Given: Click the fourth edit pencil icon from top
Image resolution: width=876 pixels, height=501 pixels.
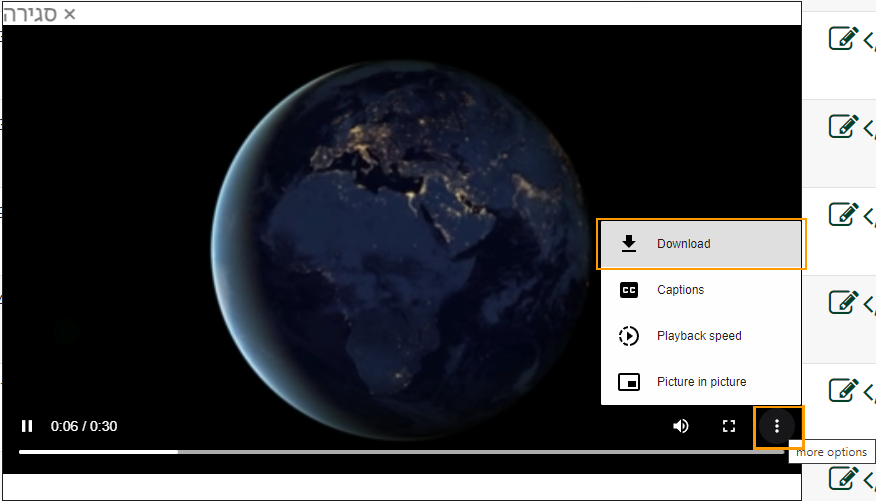Looking at the screenshot, I should [843, 301].
